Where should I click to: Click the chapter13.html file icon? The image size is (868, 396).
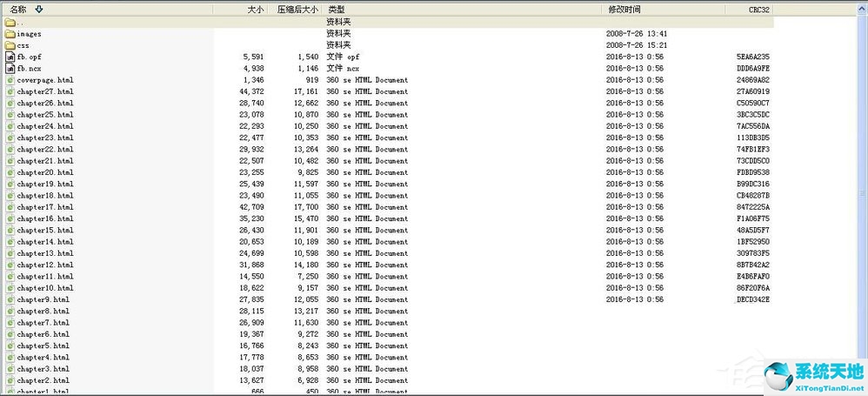tap(10, 253)
